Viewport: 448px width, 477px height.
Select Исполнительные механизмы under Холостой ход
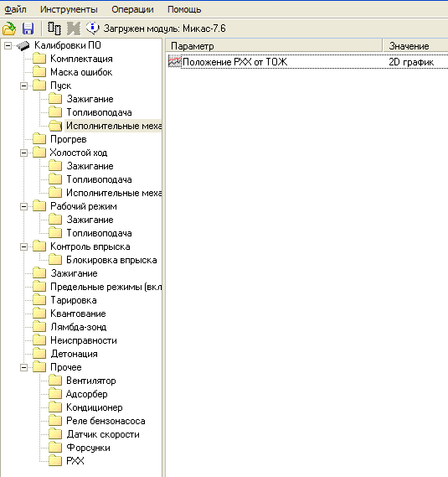[114, 193]
